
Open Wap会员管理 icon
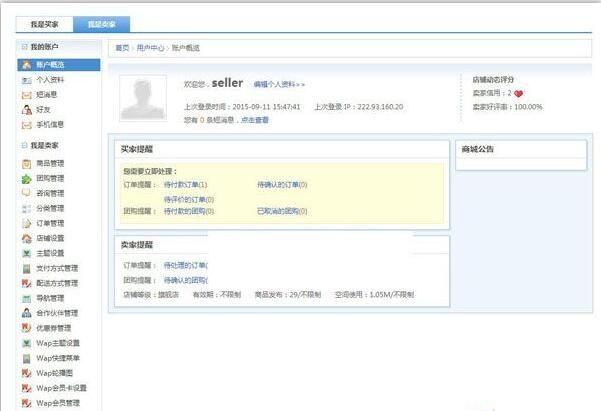click(x=26, y=403)
